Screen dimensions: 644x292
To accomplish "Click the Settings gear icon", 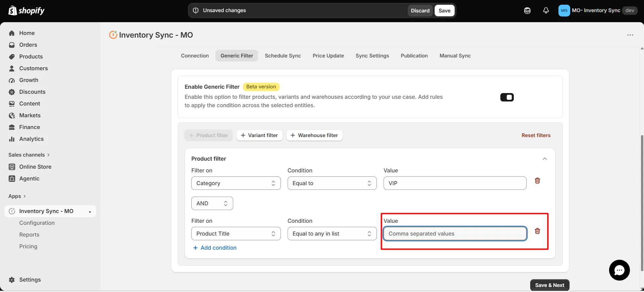I will (x=12, y=280).
